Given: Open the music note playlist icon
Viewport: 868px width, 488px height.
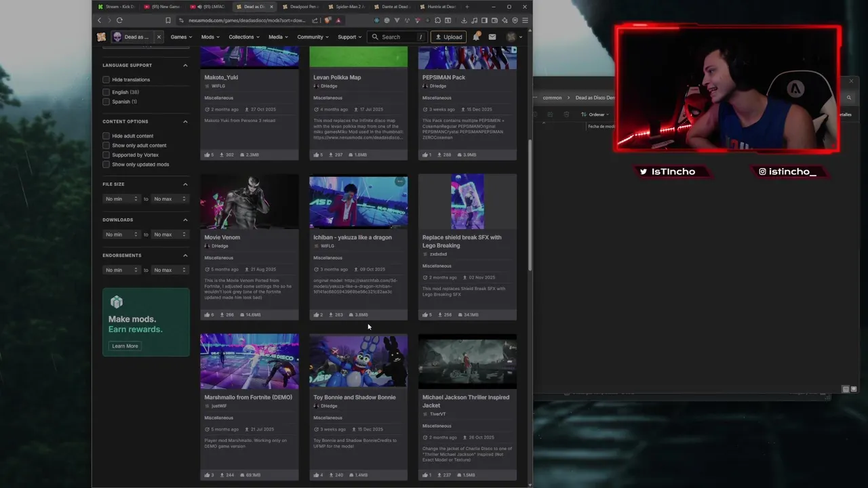Looking at the screenshot, I should pyautogui.click(x=475, y=20).
